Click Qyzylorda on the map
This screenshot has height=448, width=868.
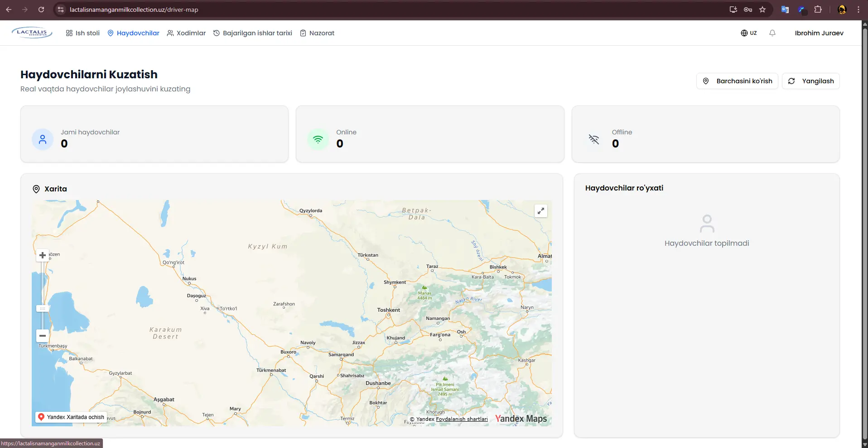pyautogui.click(x=311, y=211)
